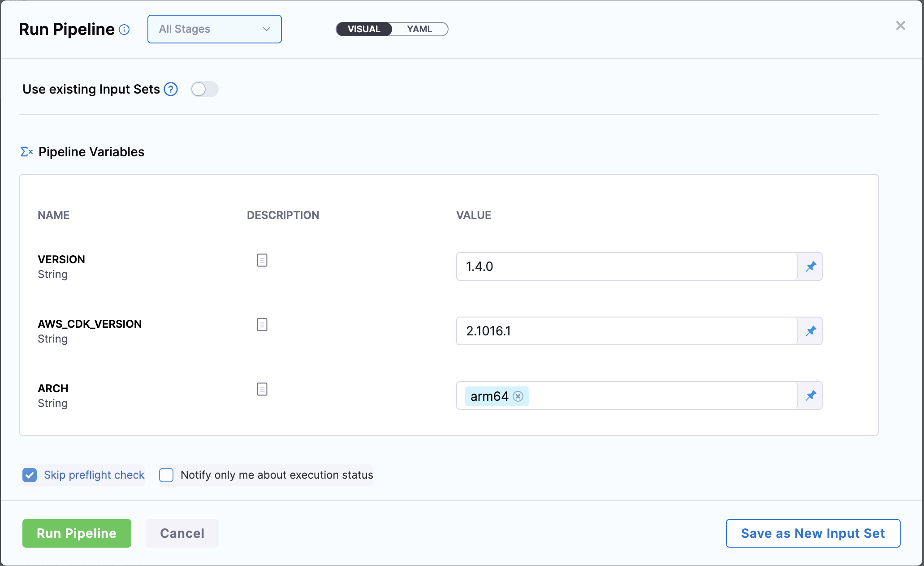Open ARCH variable description icon

click(262, 389)
